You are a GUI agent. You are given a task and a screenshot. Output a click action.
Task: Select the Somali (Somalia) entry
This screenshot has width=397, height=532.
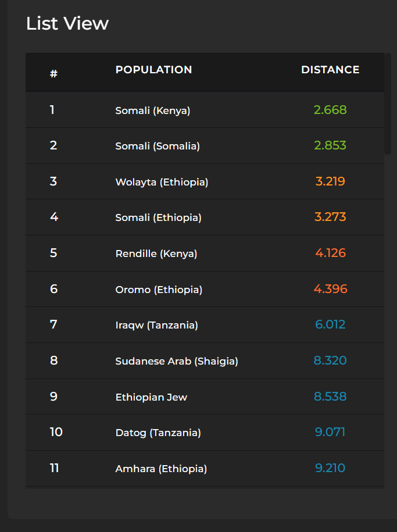[157, 146]
